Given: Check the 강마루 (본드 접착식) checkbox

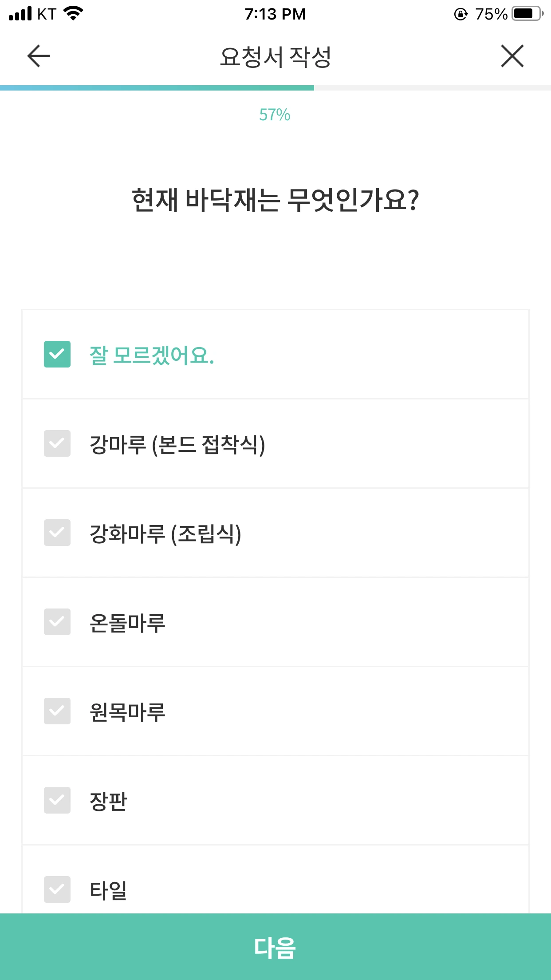Looking at the screenshot, I should 57,443.
